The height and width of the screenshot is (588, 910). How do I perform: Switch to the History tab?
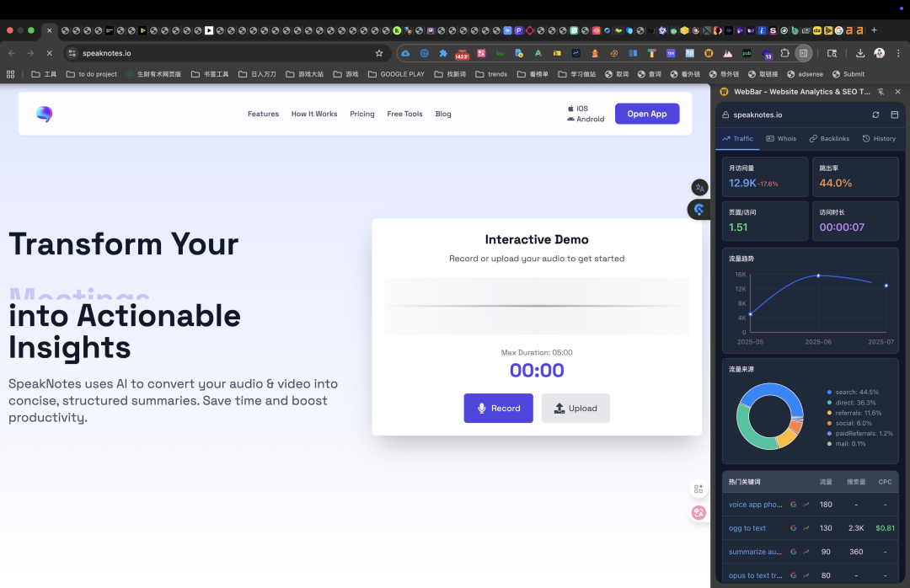point(879,139)
